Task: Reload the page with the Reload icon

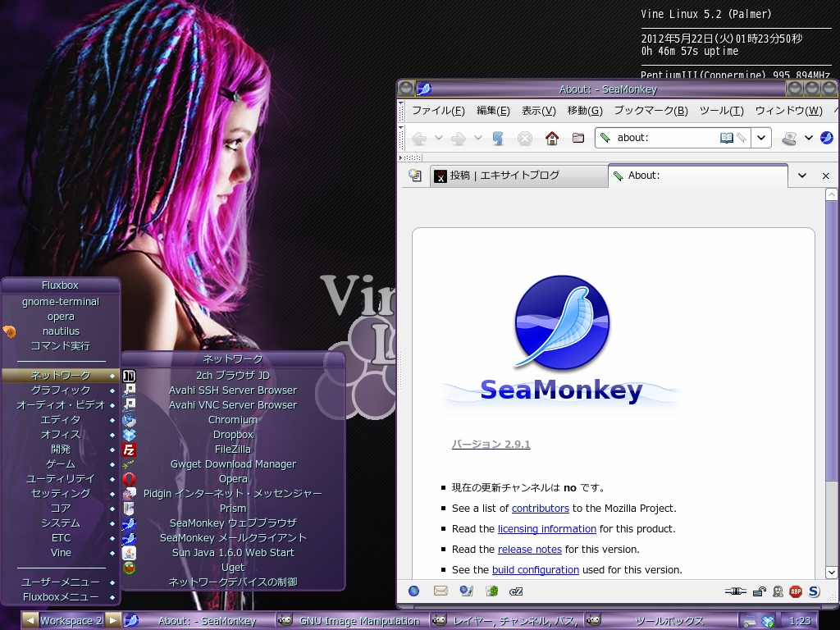Action: coord(498,138)
